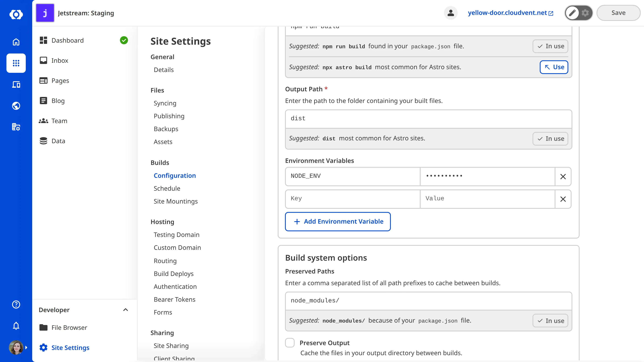Viewport: 644px width, 362px height.
Task: Open Testing Domain settings
Action: tap(176, 234)
